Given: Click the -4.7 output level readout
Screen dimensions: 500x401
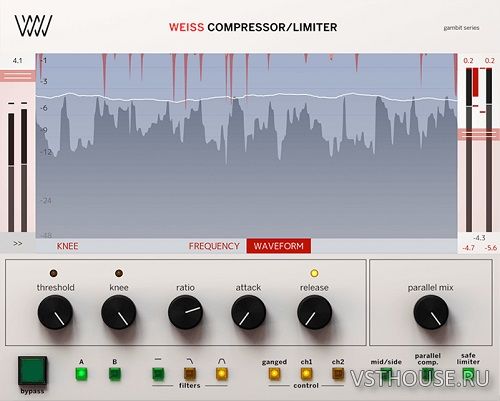Looking at the screenshot, I should click(468, 248).
